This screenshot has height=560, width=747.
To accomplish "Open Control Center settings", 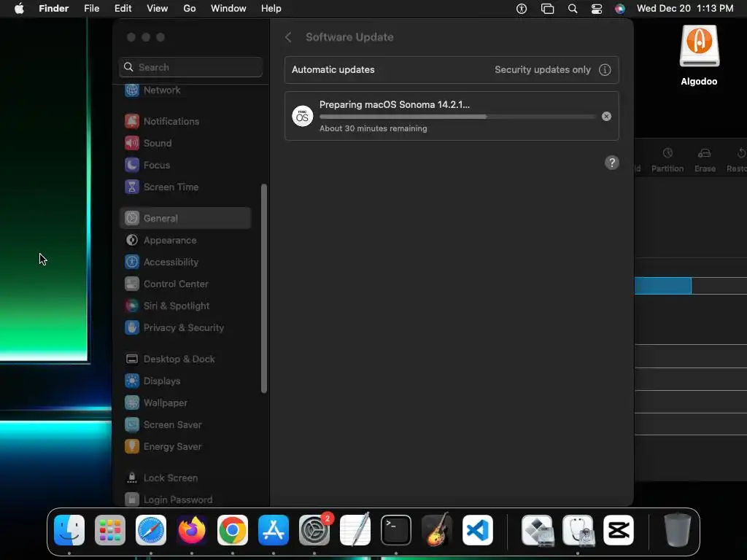I will click(x=185, y=284).
